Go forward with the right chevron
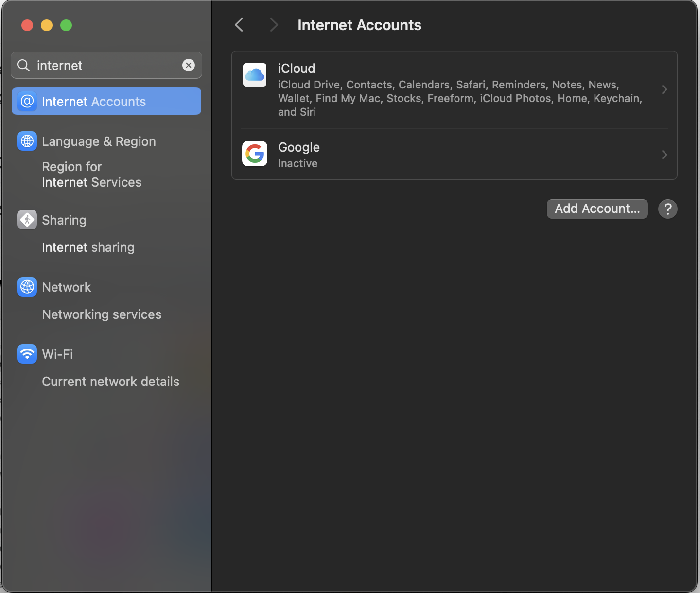Viewport: 700px width, 593px height. (x=274, y=25)
